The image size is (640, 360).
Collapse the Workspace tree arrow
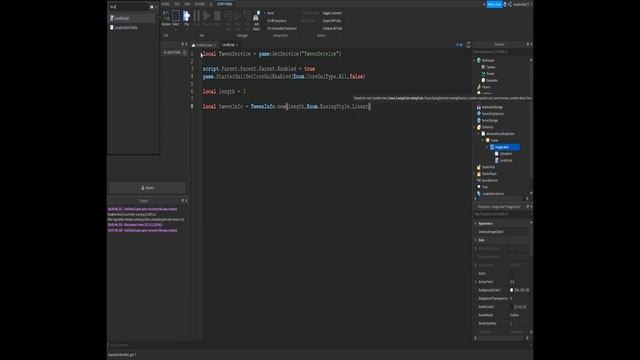point(475,60)
